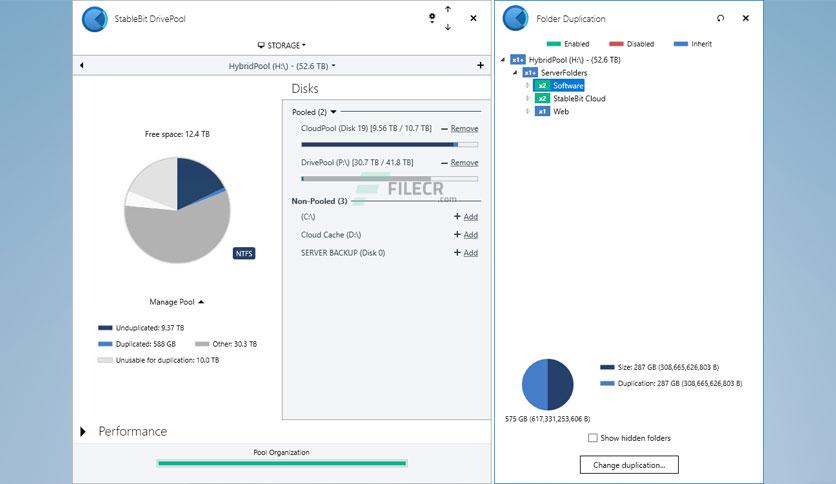The image size is (836, 484).
Task: Open the STORAGE dropdown menu
Action: coord(282,45)
